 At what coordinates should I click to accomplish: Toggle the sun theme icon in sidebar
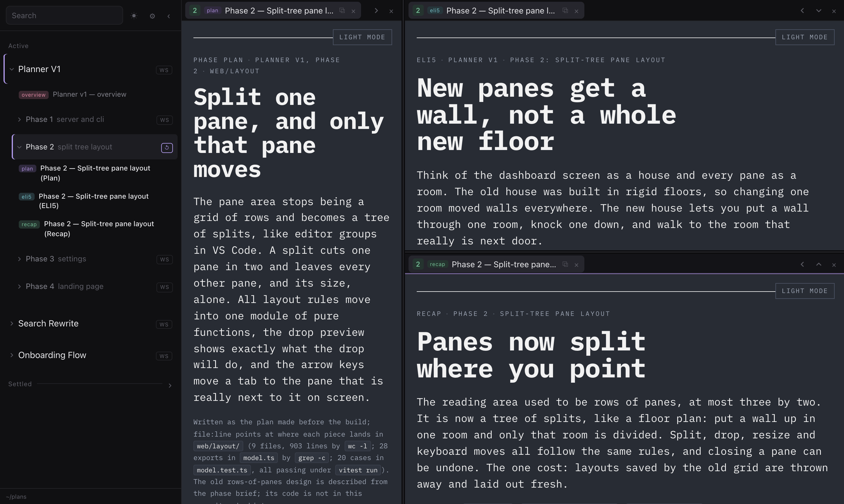click(134, 16)
